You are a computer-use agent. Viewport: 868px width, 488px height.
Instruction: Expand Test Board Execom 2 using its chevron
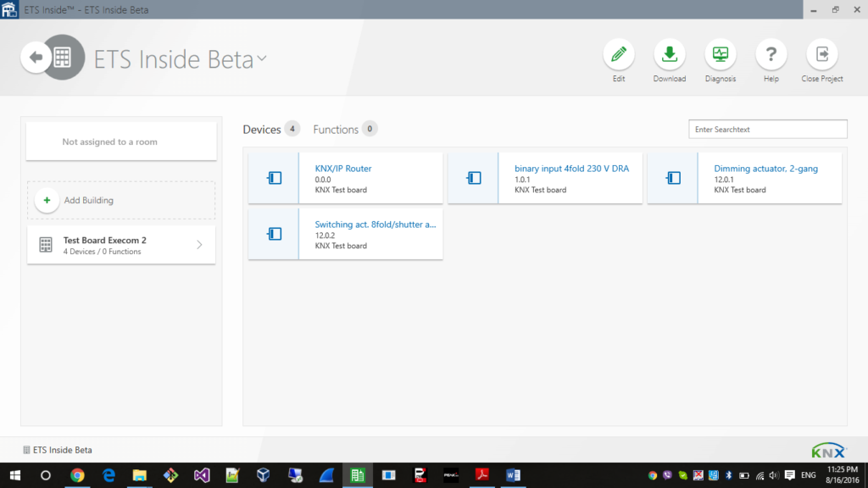pos(199,245)
